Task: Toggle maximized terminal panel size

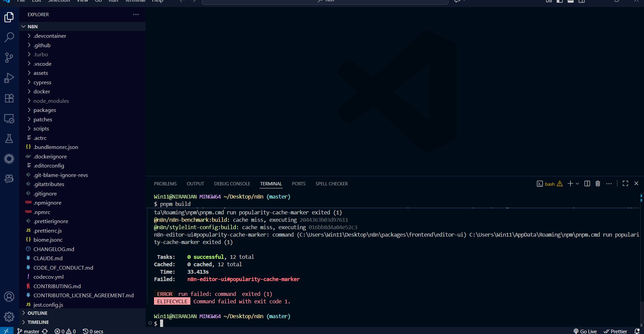Action: pyautogui.click(x=625, y=184)
